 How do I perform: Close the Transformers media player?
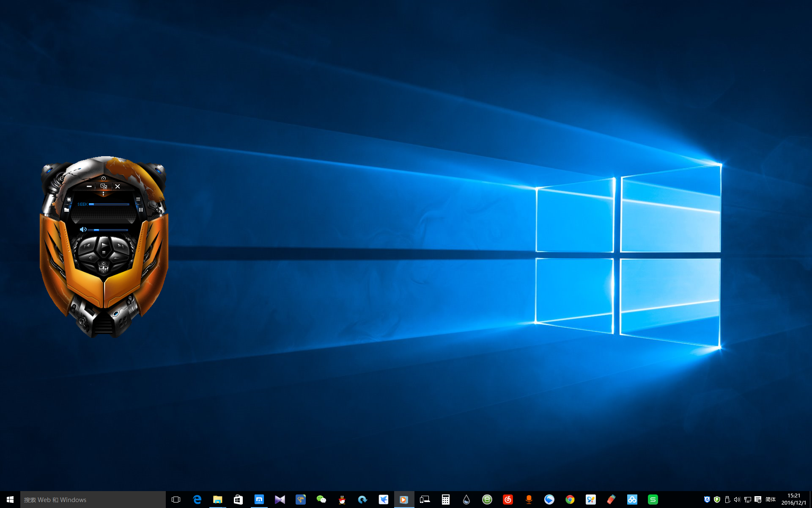coord(118,186)
